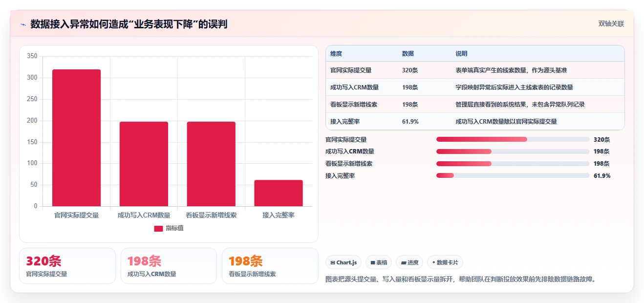Select the 看板显示新增线索 bar in chart
The image size is (644, 303).
pos(211,164)
